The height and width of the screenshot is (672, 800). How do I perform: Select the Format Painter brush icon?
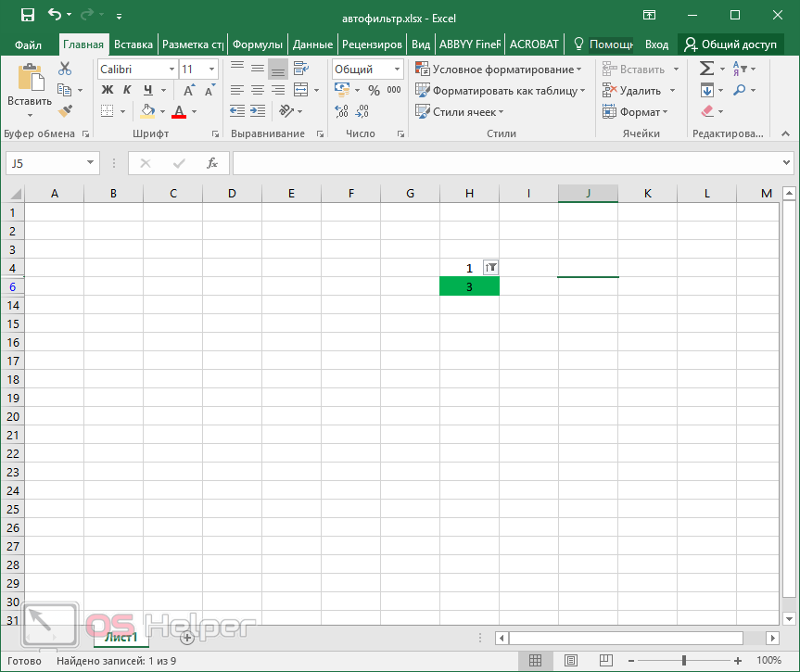coord(65,111)
